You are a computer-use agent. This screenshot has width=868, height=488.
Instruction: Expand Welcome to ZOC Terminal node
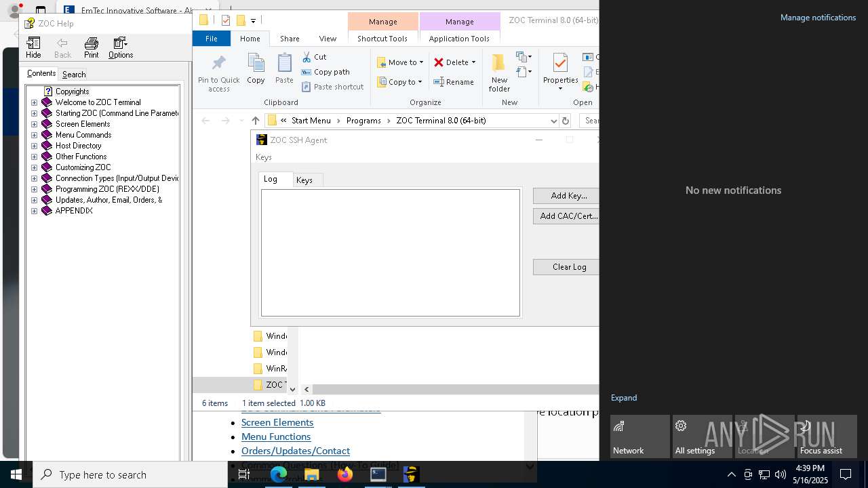coord(34,102)
